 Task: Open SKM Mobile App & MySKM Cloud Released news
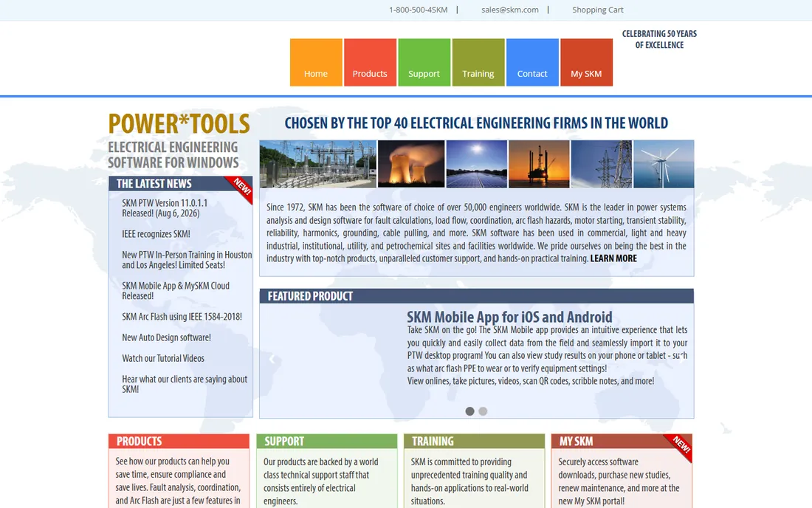[176, 291]
